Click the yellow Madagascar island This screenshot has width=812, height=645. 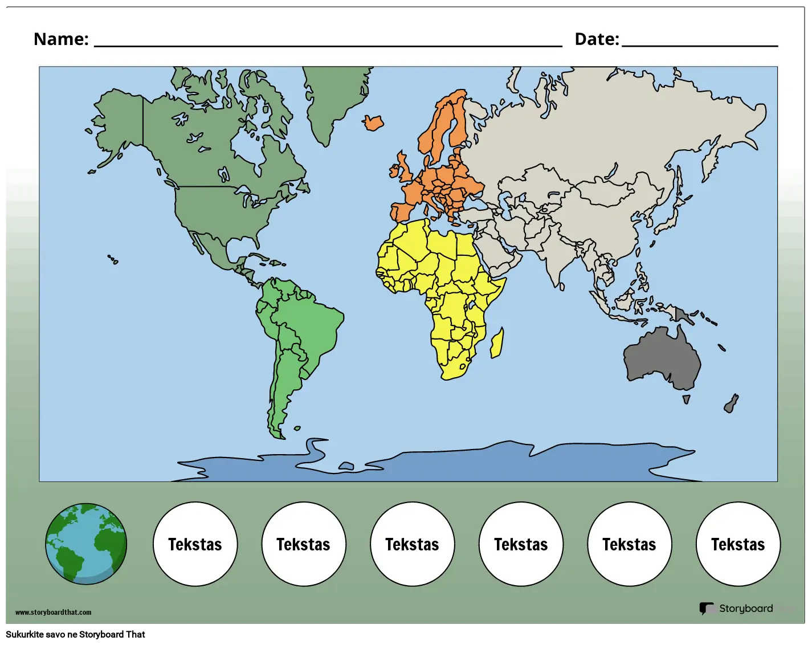pos(497,344)
